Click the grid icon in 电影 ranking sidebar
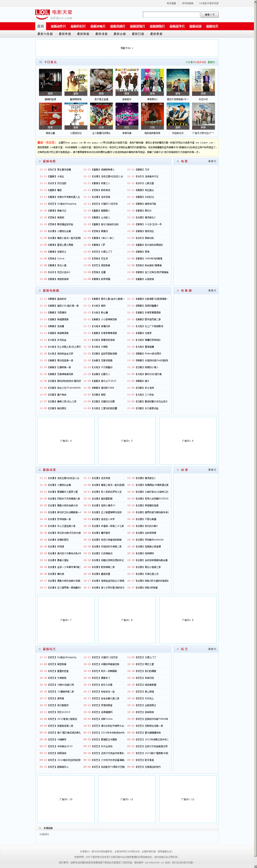The width and height of the screenshot is (257, 868). [x=178, y=161]
